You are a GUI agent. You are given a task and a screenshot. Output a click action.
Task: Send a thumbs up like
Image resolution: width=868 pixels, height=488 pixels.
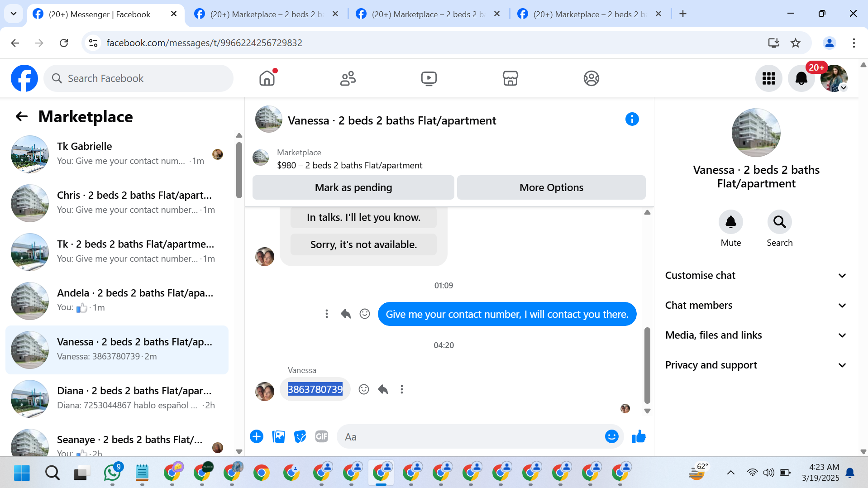(x=639, y=436)
